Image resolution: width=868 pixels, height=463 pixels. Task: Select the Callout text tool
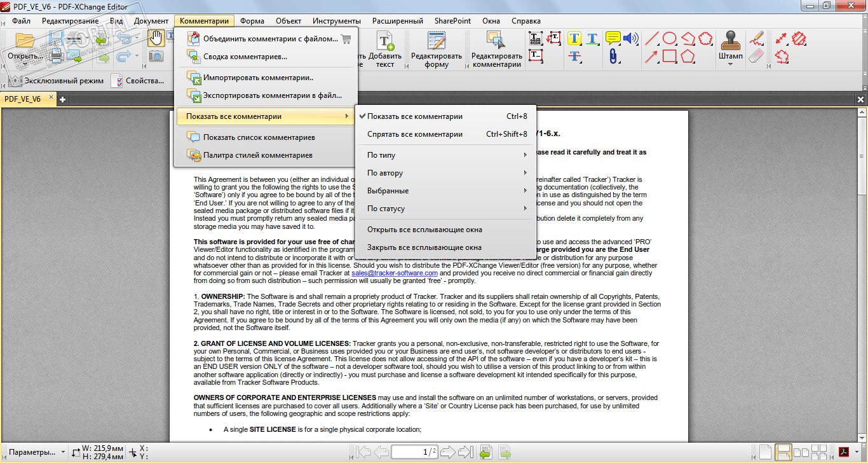point(553,39)
